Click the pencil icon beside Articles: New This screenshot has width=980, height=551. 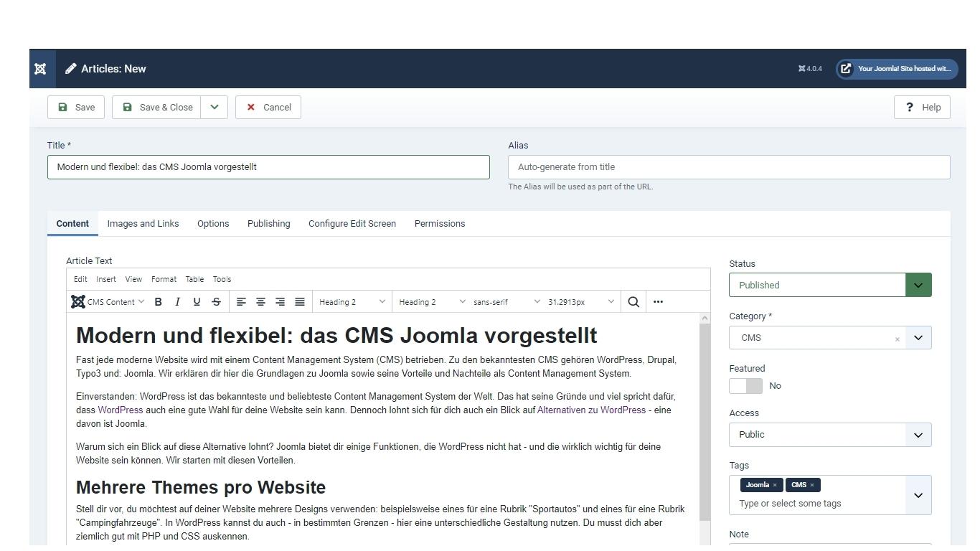point(70,69)
